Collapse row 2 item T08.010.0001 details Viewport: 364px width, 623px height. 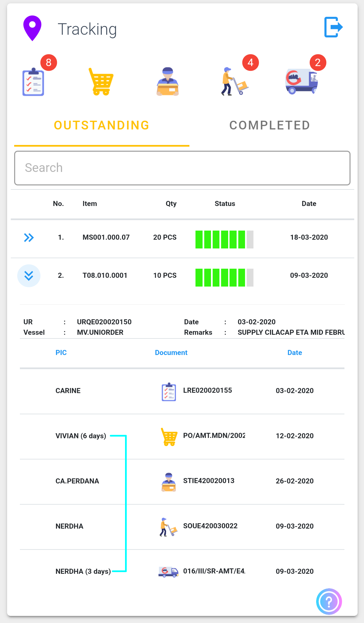[29, 276]
